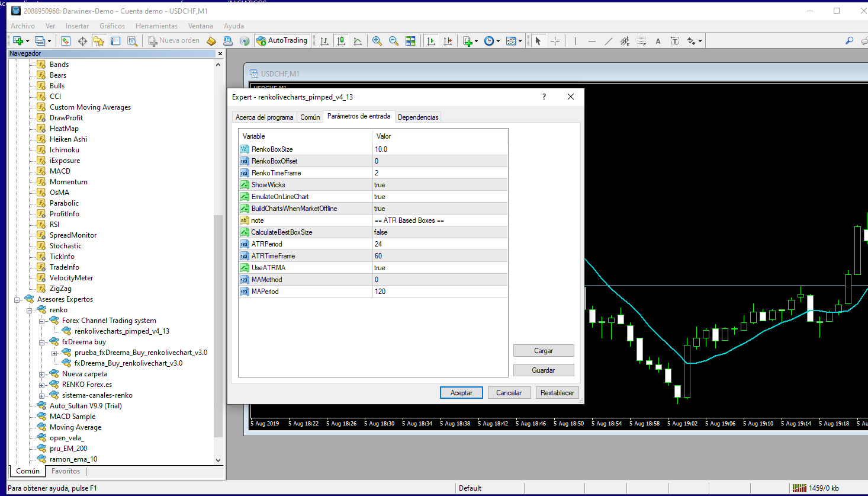Click the Aceptar button

(x=461, y=393)
